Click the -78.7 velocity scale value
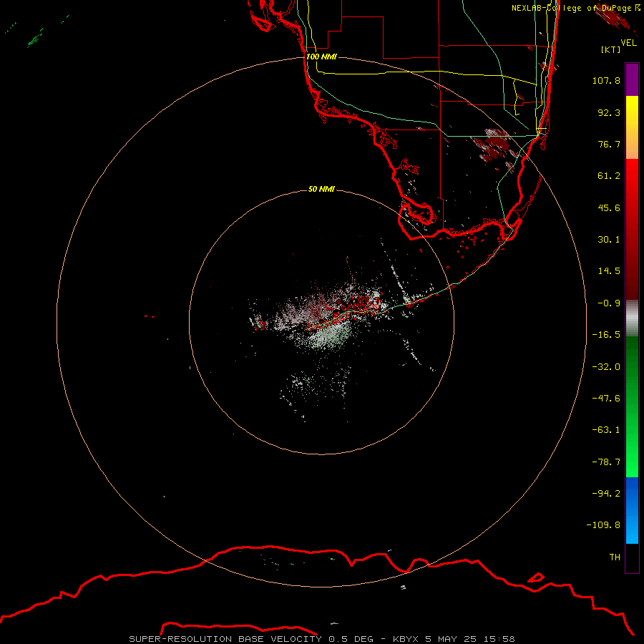This screenshot has height=644, width=644. (x=606, y=462)
